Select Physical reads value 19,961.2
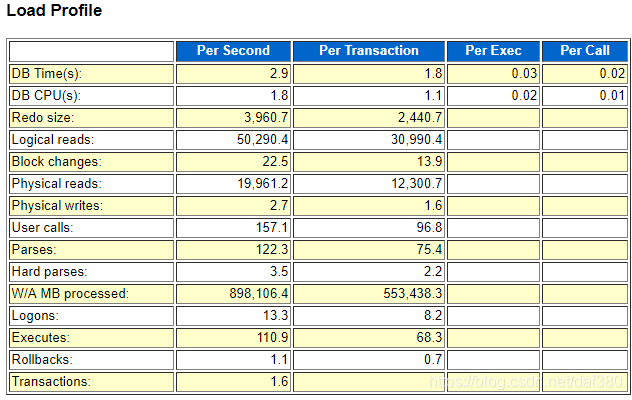The image size is (632, 400). click(x=262, y=183)
